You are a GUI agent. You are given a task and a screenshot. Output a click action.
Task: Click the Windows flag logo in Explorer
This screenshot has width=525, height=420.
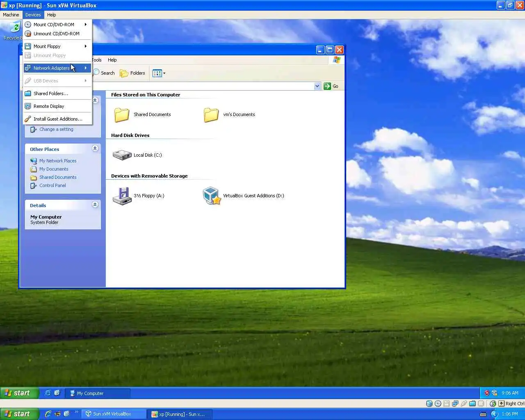point(337,60)
